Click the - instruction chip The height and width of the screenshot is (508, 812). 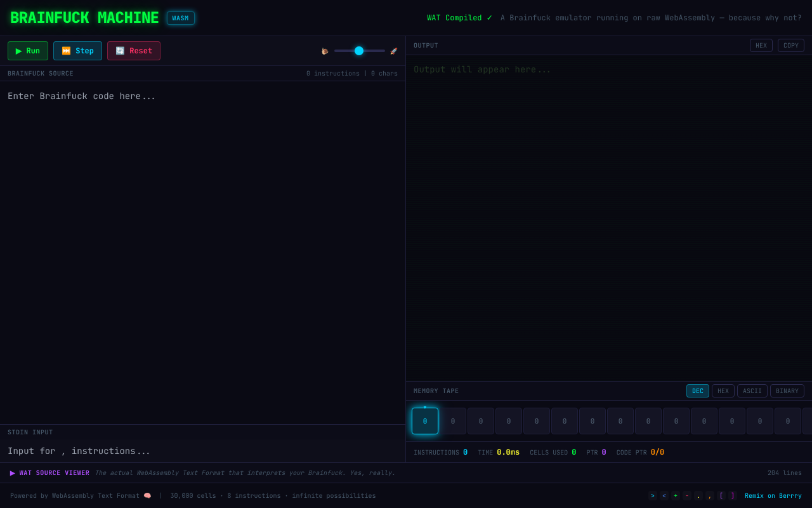tap(687, 496)
